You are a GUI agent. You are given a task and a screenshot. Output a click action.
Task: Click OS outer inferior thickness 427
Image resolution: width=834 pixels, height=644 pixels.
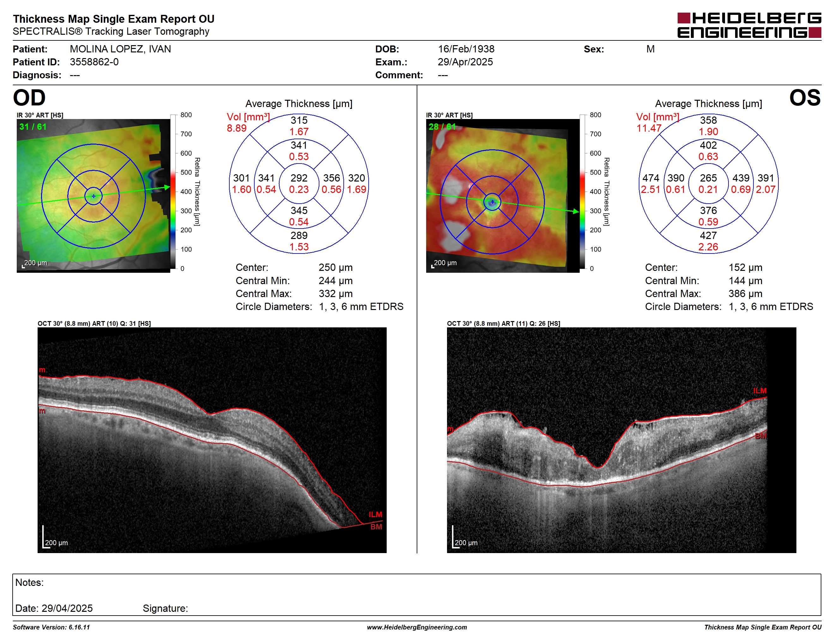pyautogui.click(x=708, y=236)
